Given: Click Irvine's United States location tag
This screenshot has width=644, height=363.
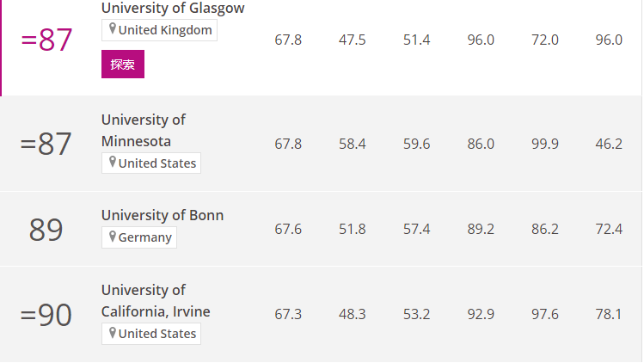Looking at the screenshot, I should coord(151,334).
